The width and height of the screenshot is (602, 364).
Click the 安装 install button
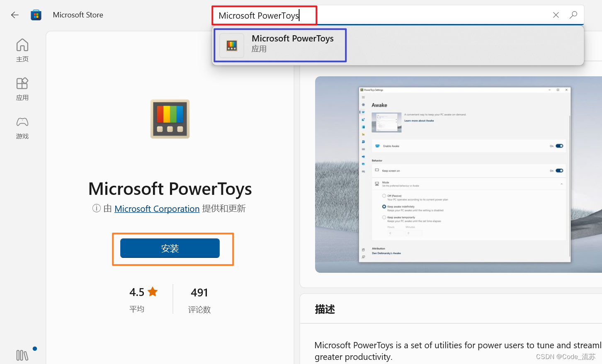pos(170,248)
